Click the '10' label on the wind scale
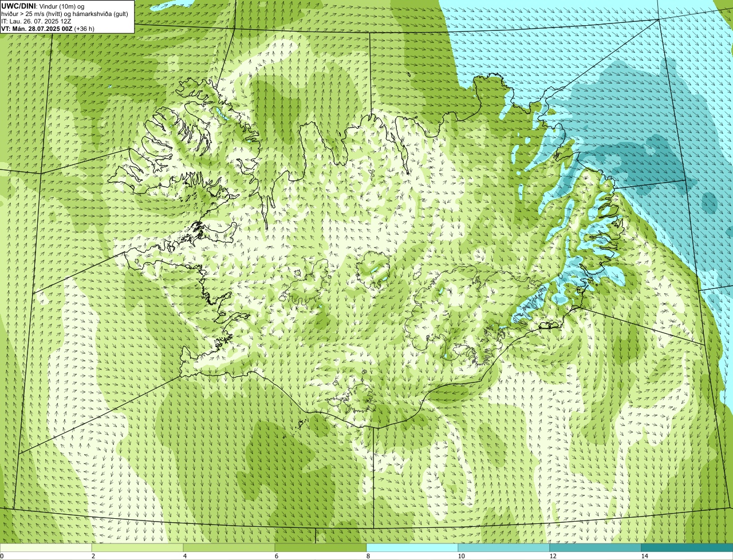Viewport: 733px width, 560px height. coord(461,556)
